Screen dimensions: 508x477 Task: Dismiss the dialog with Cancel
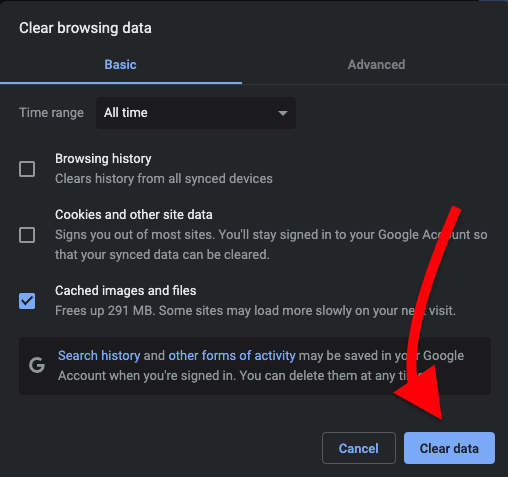tap(359, 448)
